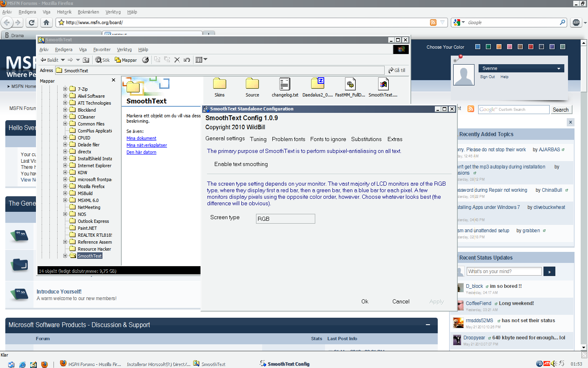
Task: Click the undo icon in Explorer toolbar
Action: [187, 60]
